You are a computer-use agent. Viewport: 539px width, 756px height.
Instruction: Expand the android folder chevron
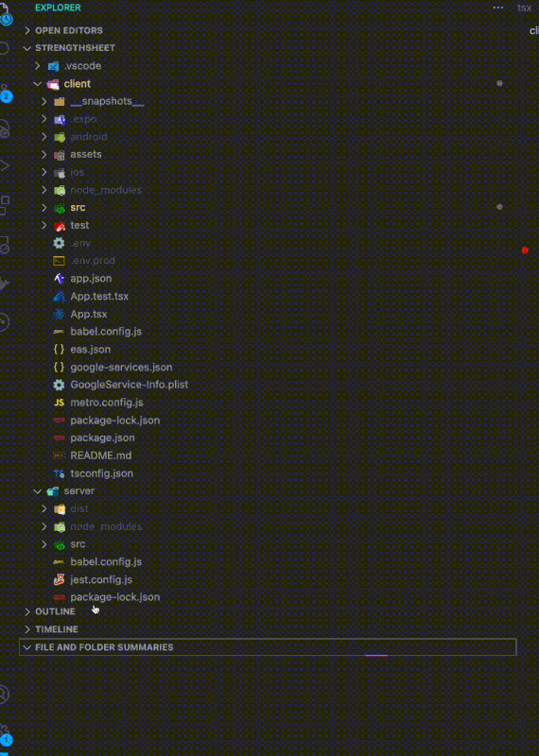point(44,137)
